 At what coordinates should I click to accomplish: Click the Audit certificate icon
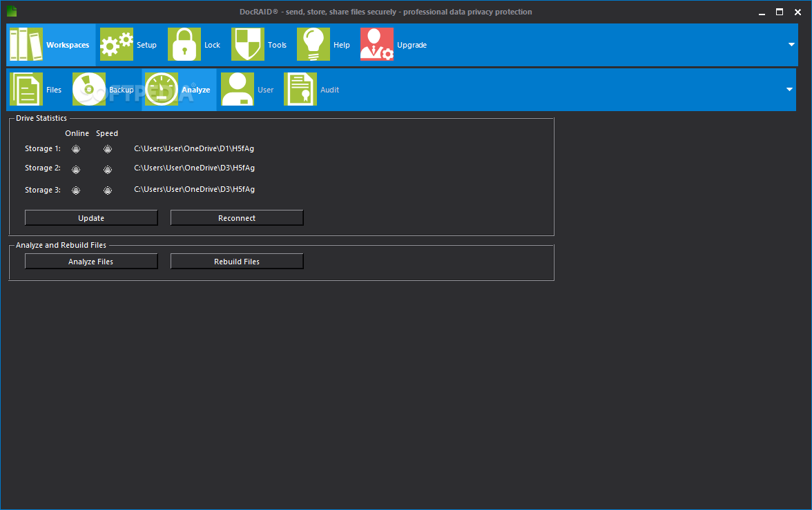coord(300,89)
